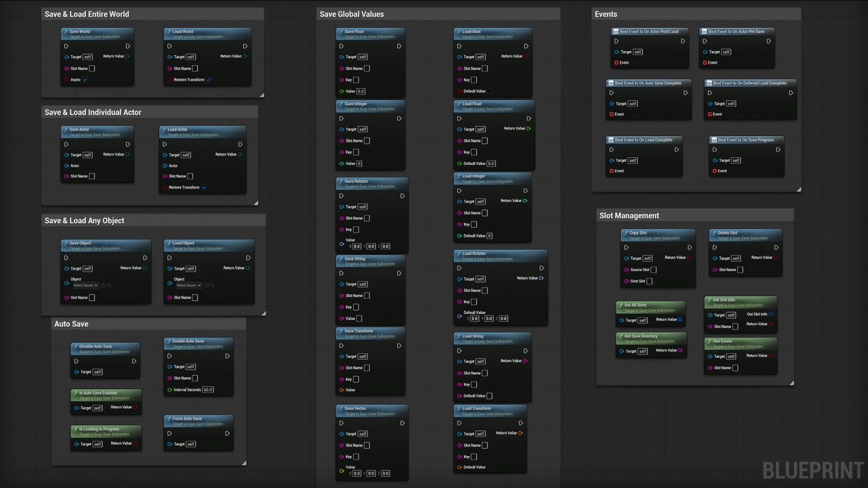Click the Value pin on Save Rotator

tap(342, 244)
